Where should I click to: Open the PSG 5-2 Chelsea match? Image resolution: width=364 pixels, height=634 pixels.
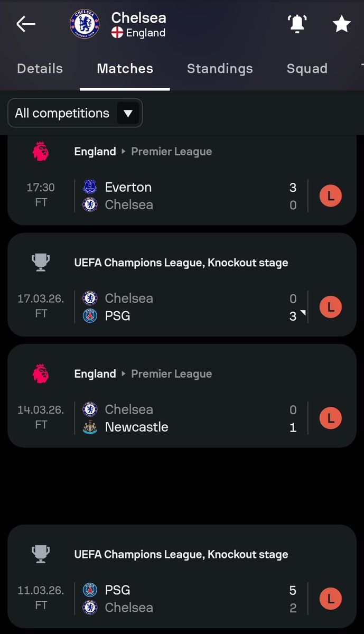(182, 599)
